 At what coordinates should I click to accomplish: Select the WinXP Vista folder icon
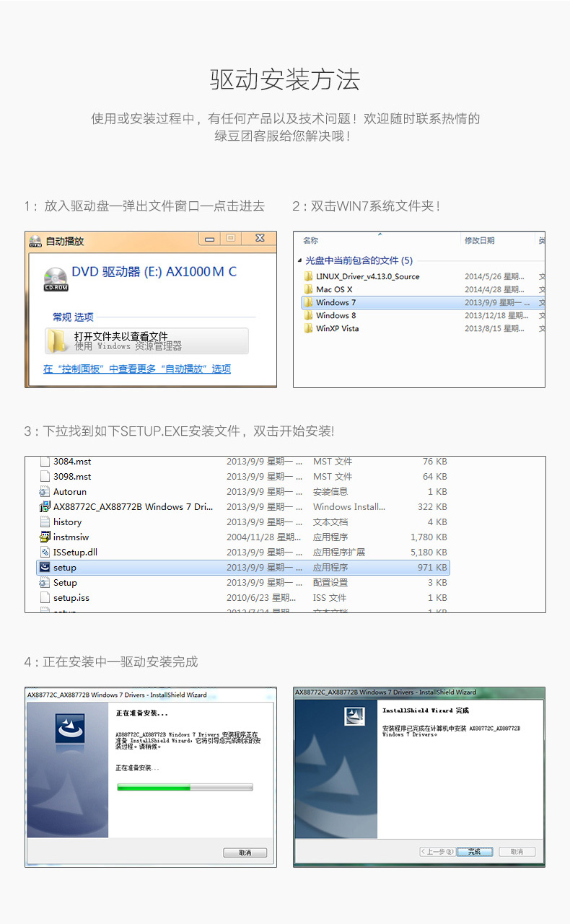pyautogui.click(x=308, y=328)
